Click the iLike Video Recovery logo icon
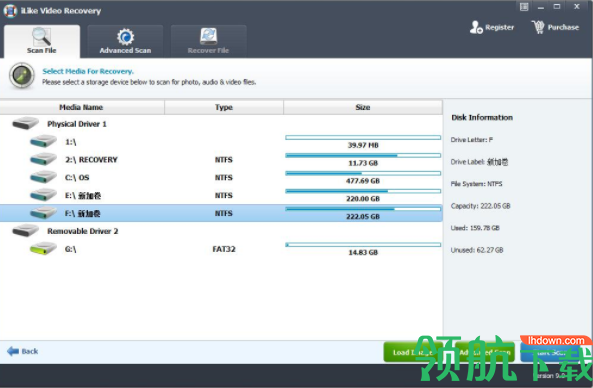The height and width of the screenshot is (388, 593). click(x=10, y=11)
